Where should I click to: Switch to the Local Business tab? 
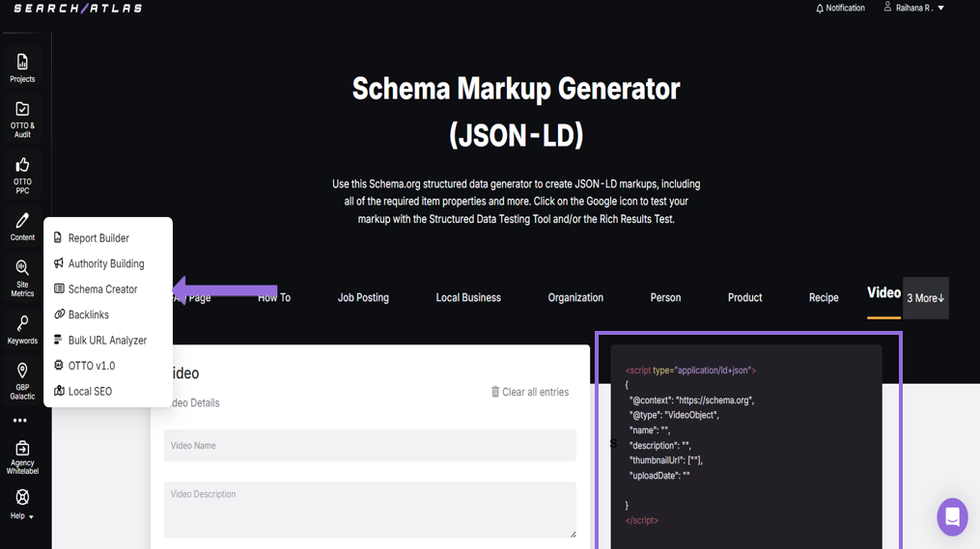coord(468,298)
